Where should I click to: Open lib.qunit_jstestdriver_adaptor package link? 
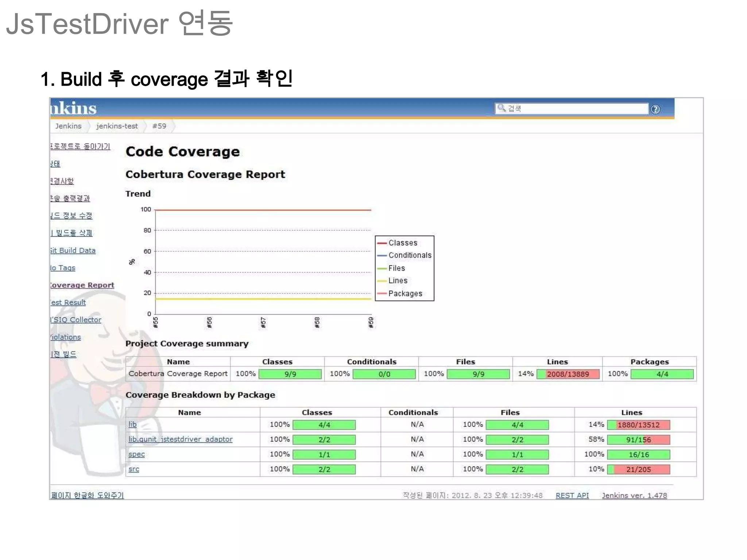180,439
